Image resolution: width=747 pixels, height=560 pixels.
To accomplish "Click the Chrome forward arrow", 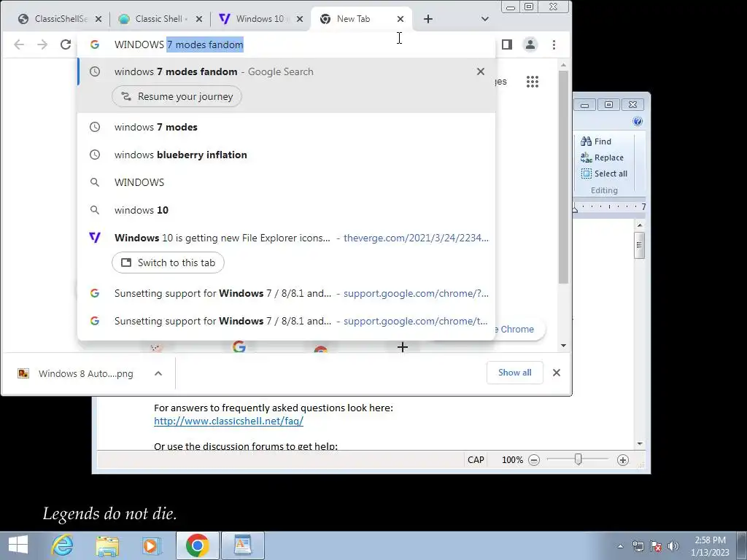I will (x=42, y=44).
